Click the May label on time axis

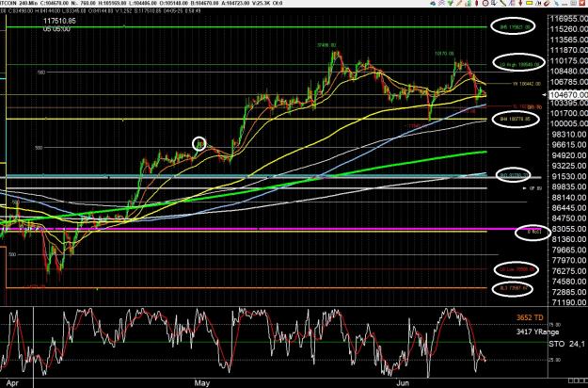[201, 383]
